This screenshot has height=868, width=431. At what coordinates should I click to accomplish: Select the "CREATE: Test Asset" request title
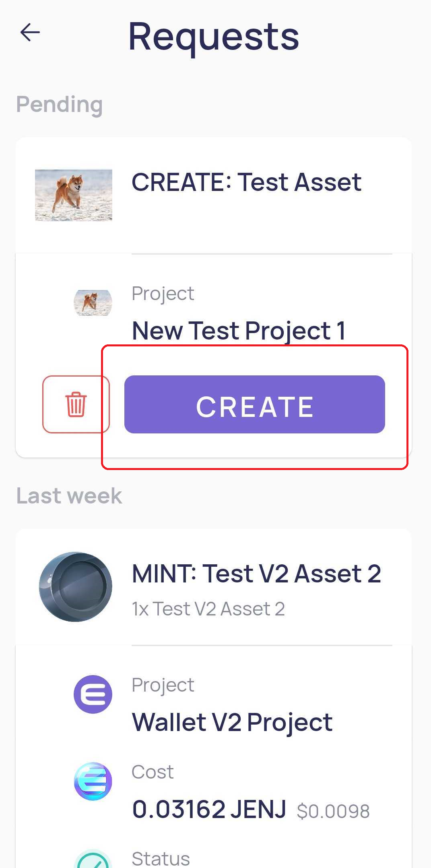click(246, 182)
